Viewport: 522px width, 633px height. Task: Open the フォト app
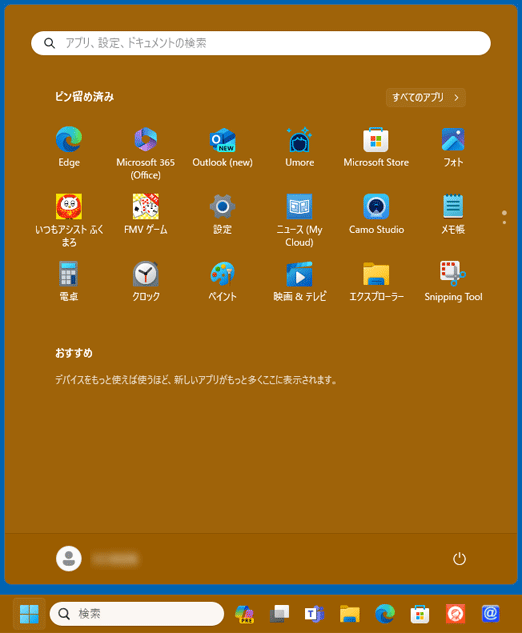click(453, 147)
